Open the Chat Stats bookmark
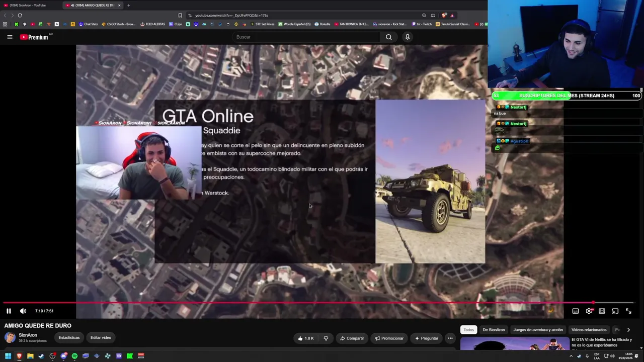Viewport: 644px width, 362px height. point(88,24)
